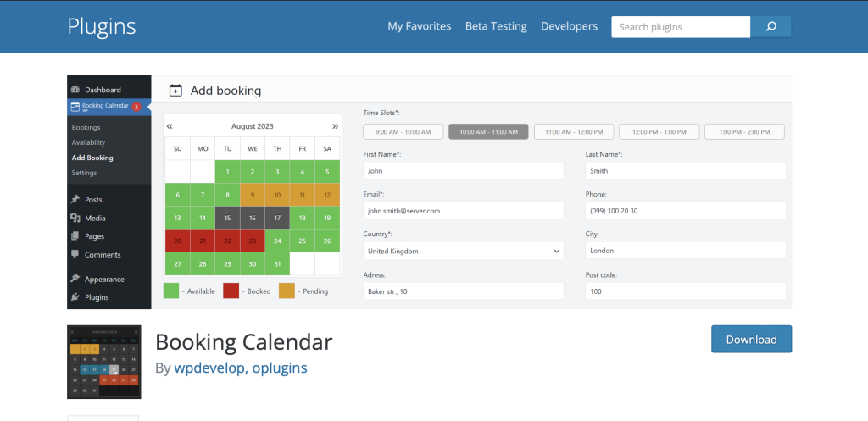Click the Download button
868x421 pixels.
pyautogui.click(x=751, y=339)
